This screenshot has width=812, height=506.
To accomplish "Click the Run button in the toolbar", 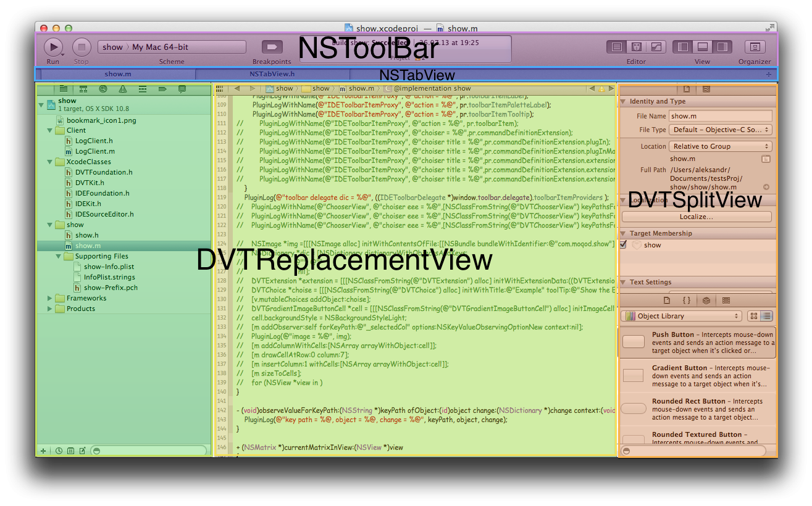I will coord(54,47).
